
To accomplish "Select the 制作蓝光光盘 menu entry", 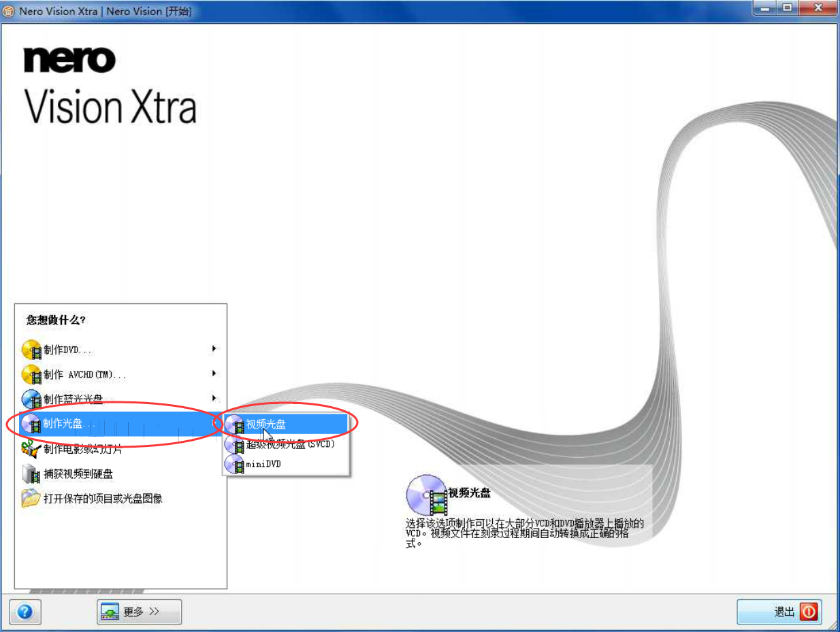I will [x=121, y=399].
